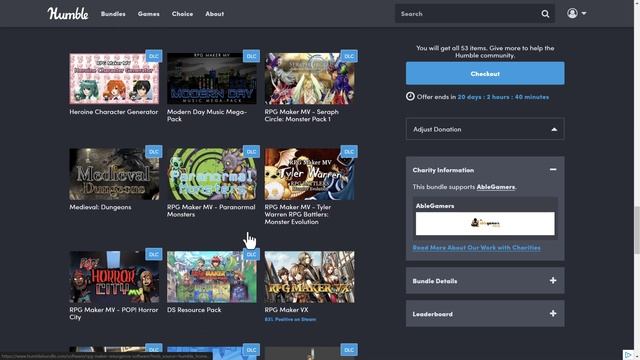Click 'AbleGamers' charity card heading
The width and height of the screenshot is (640, 360).
[435, 206]
